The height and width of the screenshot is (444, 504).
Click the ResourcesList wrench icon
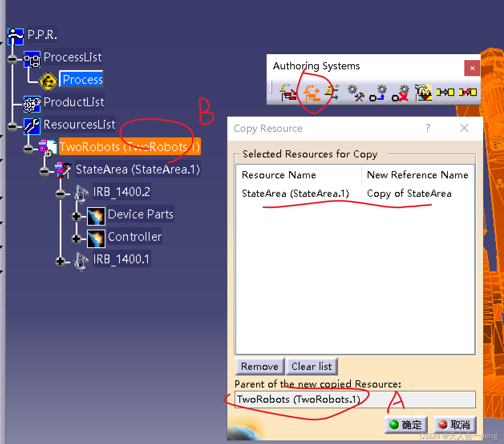tap(32, 126)
